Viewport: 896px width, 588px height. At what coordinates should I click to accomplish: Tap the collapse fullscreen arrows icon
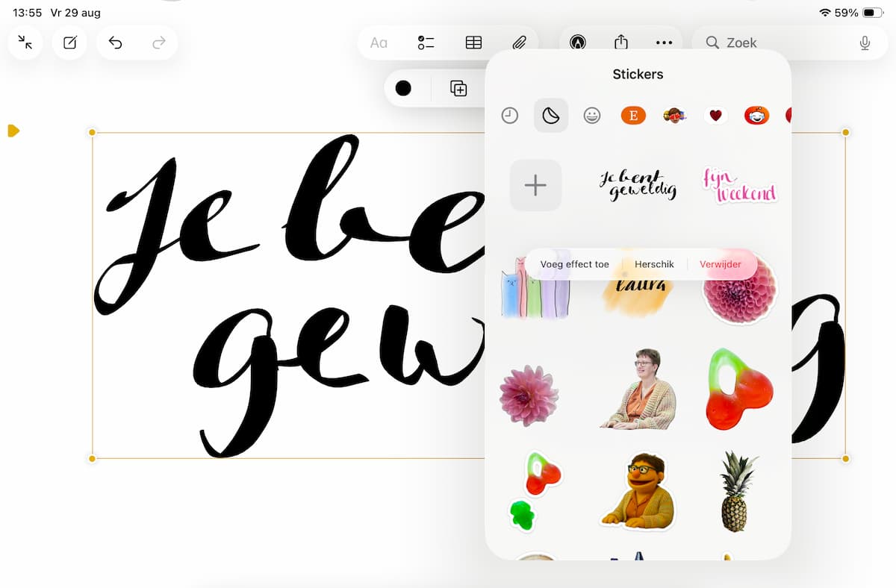pos(25,43)
